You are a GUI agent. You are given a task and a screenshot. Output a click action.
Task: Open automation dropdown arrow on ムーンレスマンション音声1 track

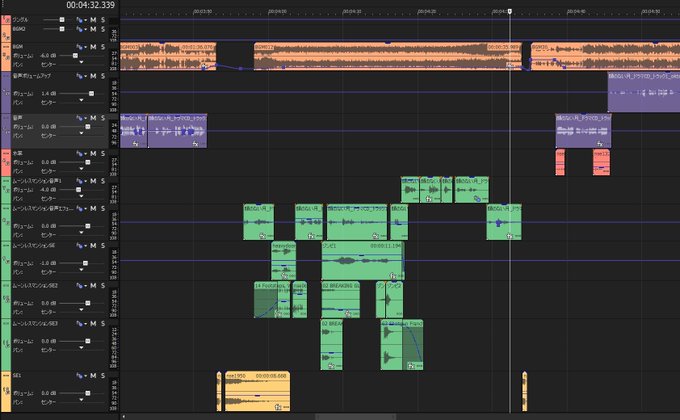pyautogui.click(x=85, y=182)
